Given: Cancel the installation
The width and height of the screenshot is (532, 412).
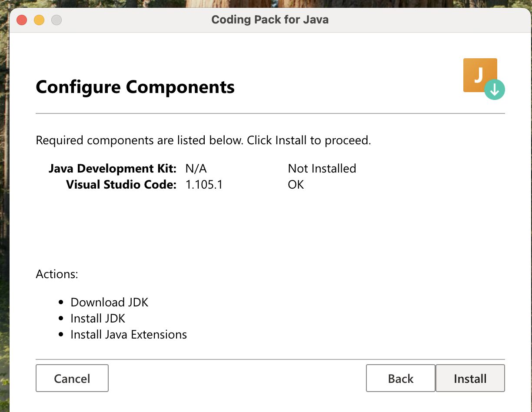Looking at the screenshot, I should pos(72,378).
